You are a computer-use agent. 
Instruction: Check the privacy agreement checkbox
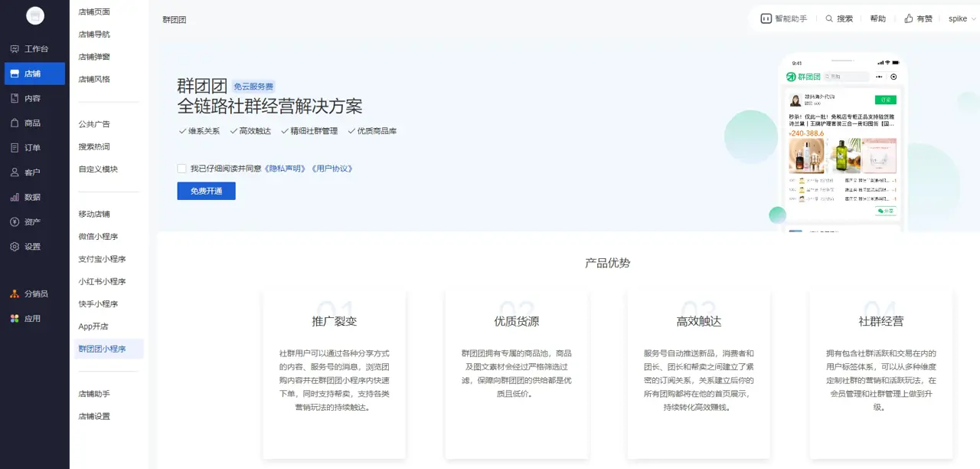(x=181, y=169)
